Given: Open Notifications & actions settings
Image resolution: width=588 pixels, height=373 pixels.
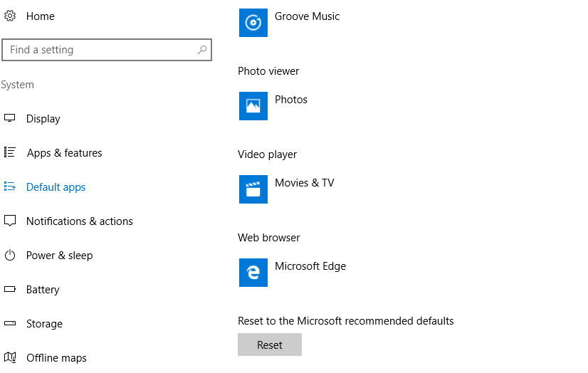Looking at the screenshot, I should tap(80, 221).
